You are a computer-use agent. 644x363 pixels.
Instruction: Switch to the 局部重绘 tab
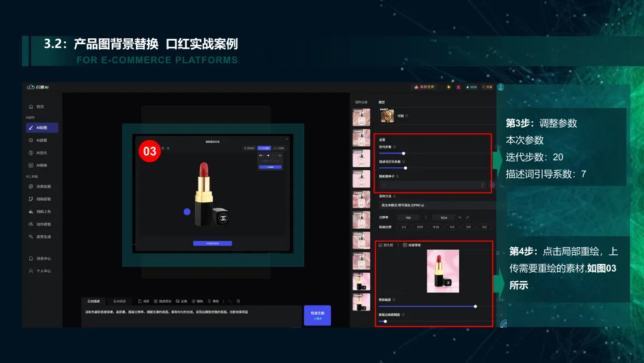(x=412, y=245)
